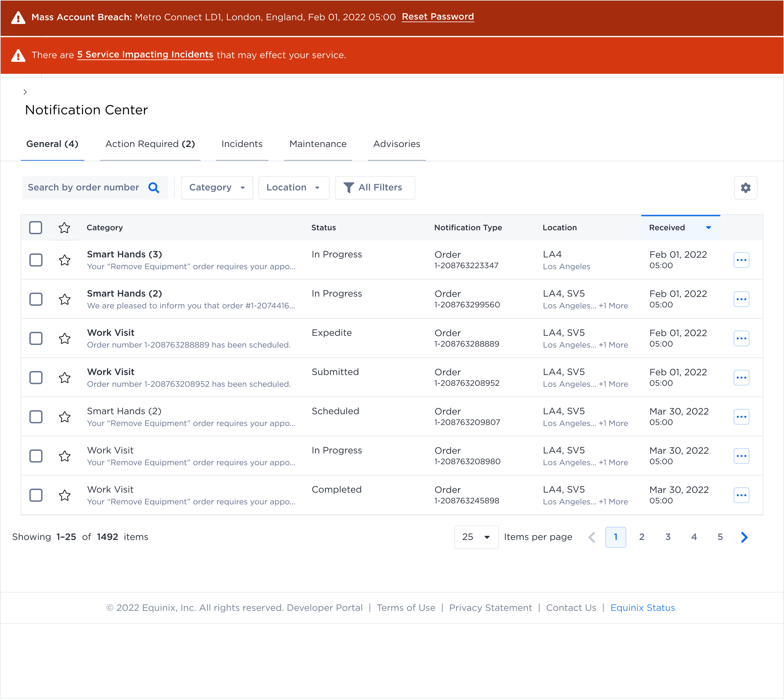
Task: Check the select-all checkbox in the header
Action: pyautogui.click(x=35, y=227)
